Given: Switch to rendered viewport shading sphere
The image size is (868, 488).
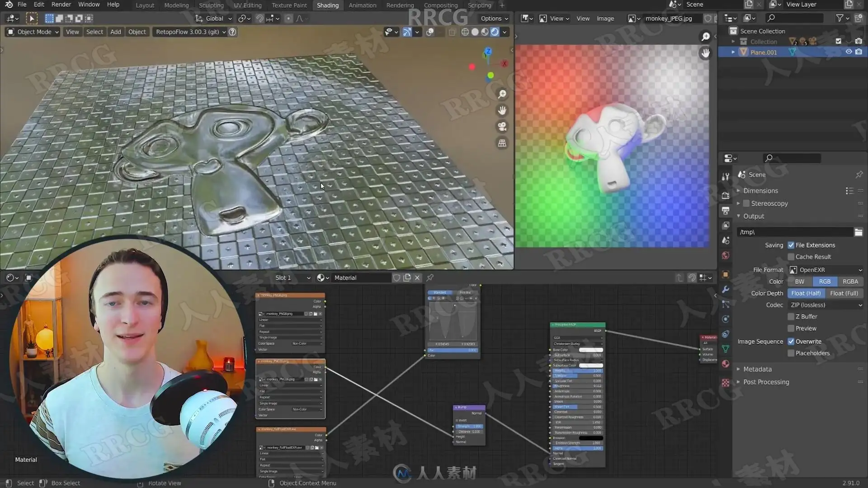Looking at the screenshot, I should click(495, 32).
